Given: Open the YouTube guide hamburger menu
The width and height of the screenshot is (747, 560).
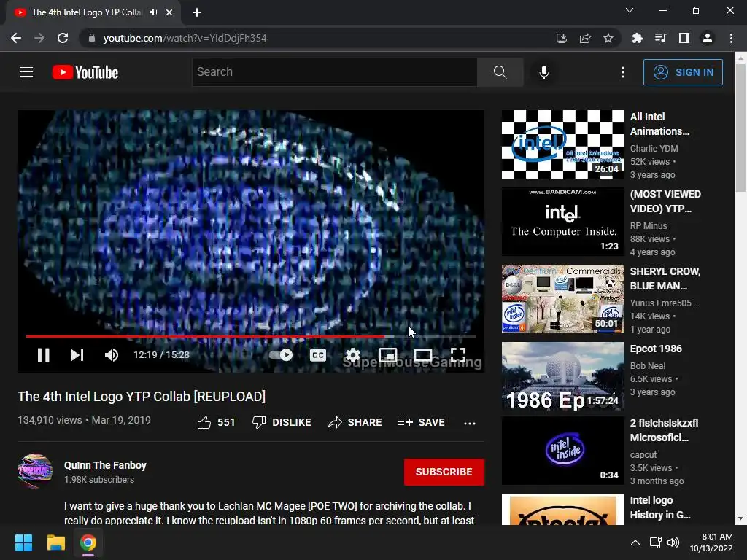Looking at the screenshot, I should [26, 72].
